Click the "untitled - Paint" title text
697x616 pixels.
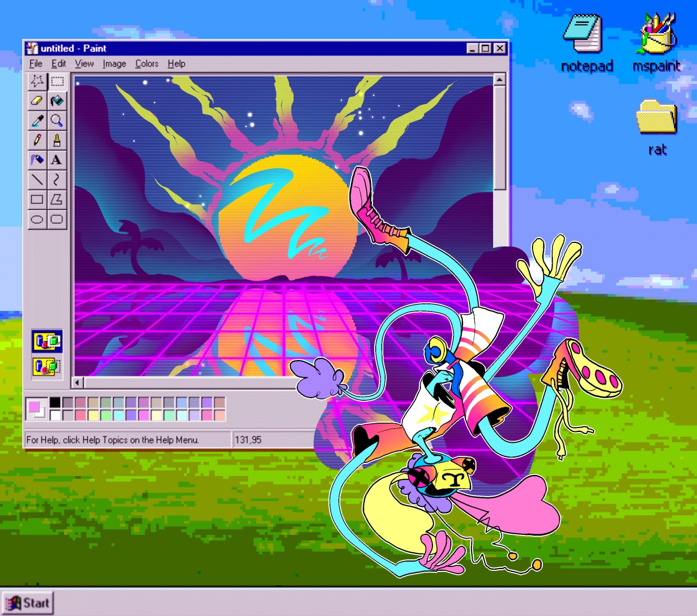point(74,48)
